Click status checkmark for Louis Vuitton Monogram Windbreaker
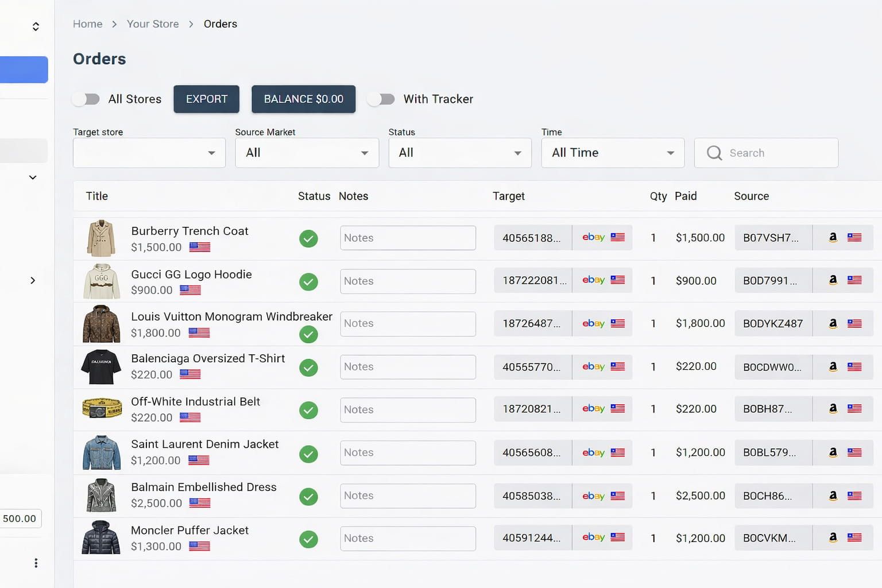 [308, 334]
